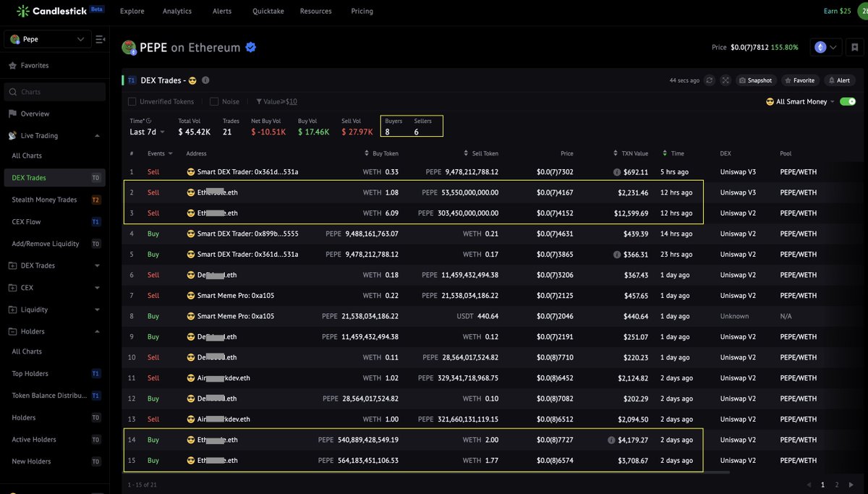Create an Alert for DEX Trades
This screenshot has width=868, height=494.
pos(839,80)
